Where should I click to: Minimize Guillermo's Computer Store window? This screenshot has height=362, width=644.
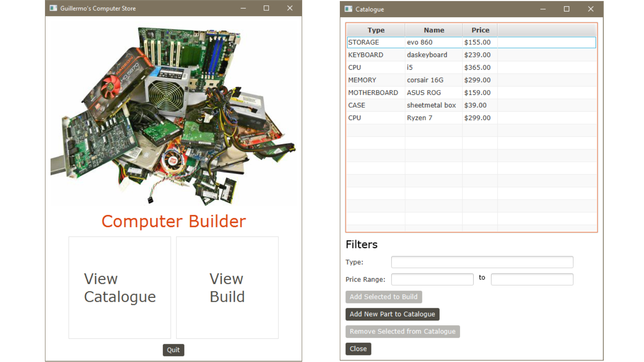(243, 8)
